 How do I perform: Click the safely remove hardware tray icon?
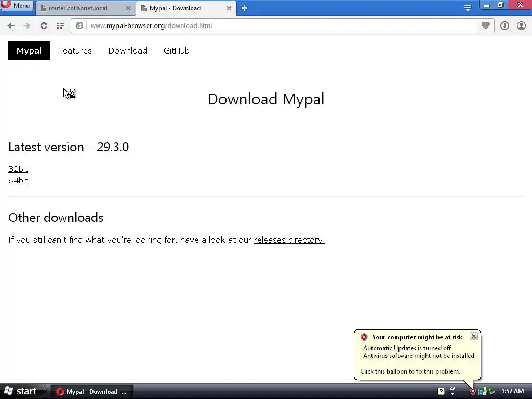click(491, 392)
